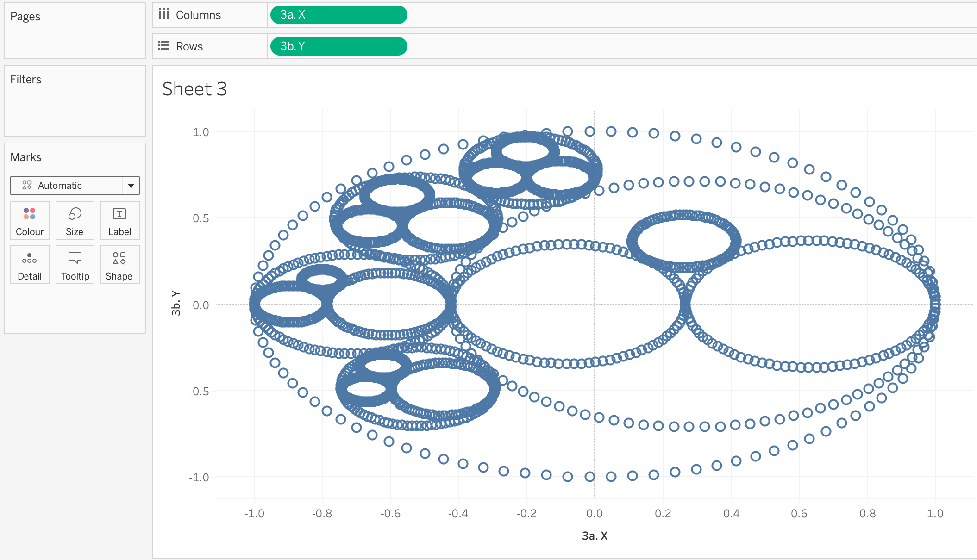This screenshot has height=560, width=977.
Task: Open the Colour marks card
Action: tap(30, 220)
